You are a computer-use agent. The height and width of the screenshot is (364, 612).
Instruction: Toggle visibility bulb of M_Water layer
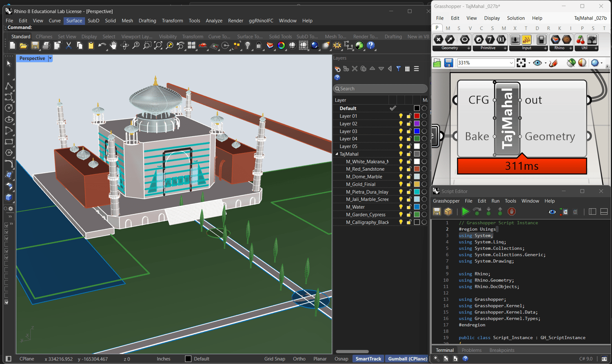click(401, 207)
